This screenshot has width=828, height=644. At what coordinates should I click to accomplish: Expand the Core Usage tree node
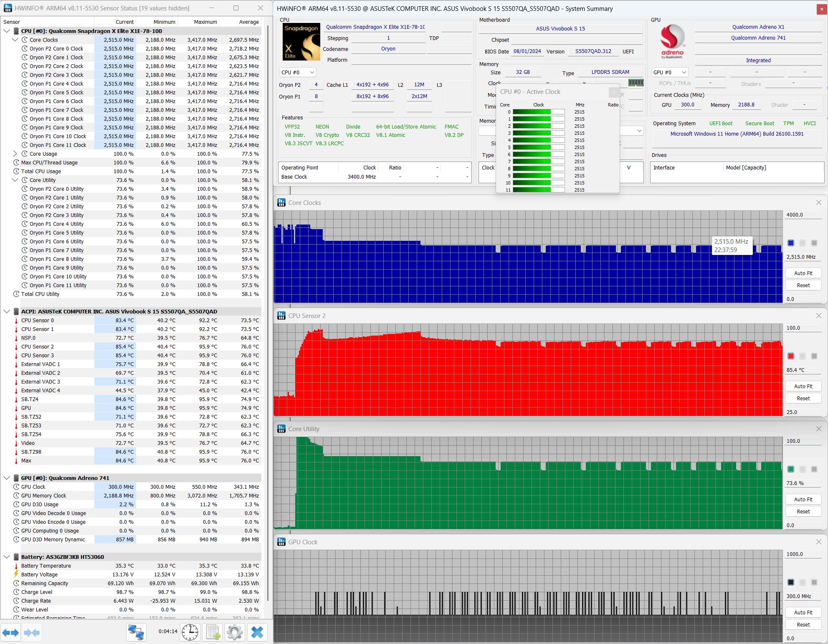pyautogui.click(x=15, y=154)
